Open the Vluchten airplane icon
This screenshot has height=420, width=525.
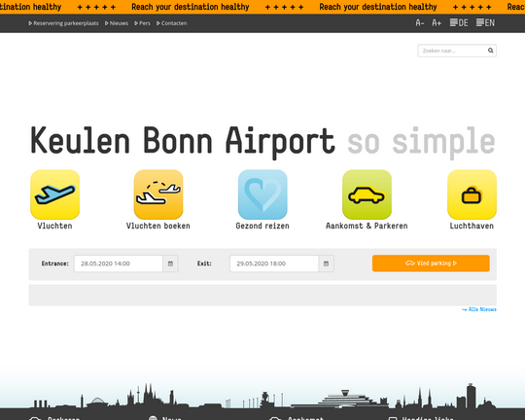click(54, 194)
